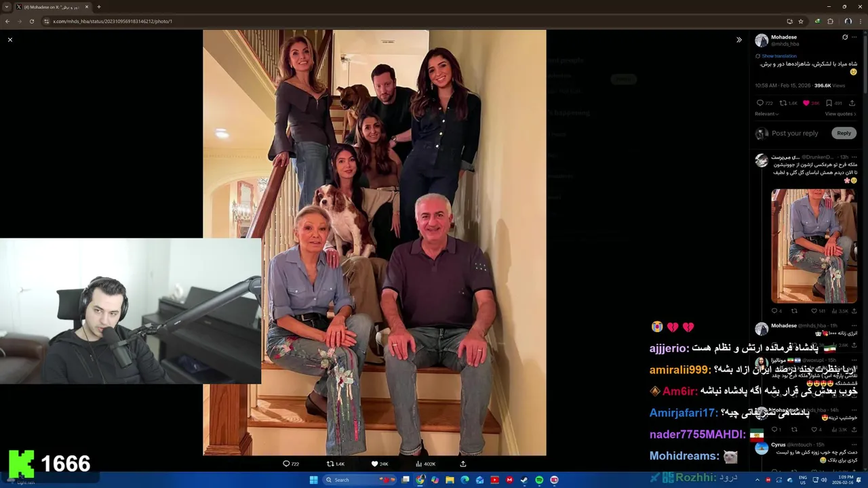The height and width of the screenshot is (488, 868).
Task: Open the comments icon below the photo
Action: (x=286, y=464)
